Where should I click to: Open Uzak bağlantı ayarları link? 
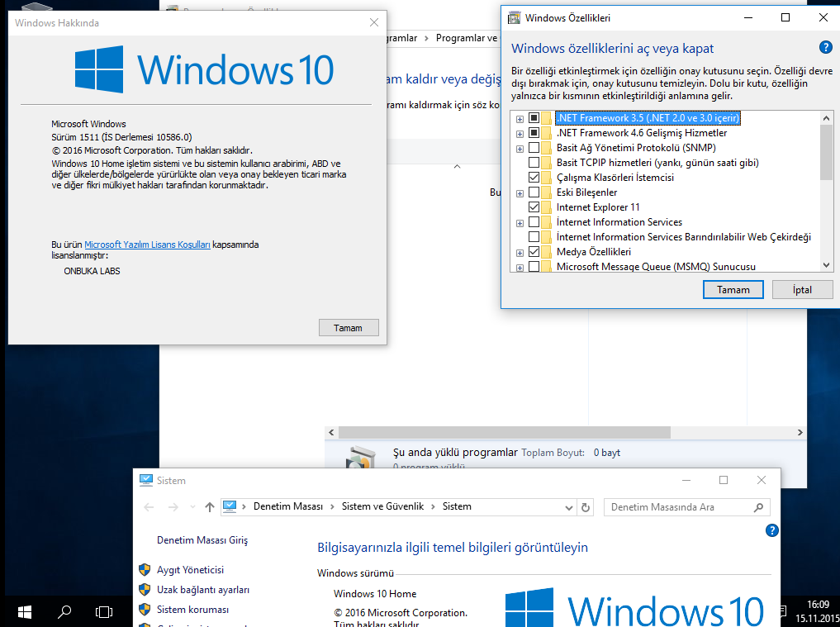coord(203,590)
